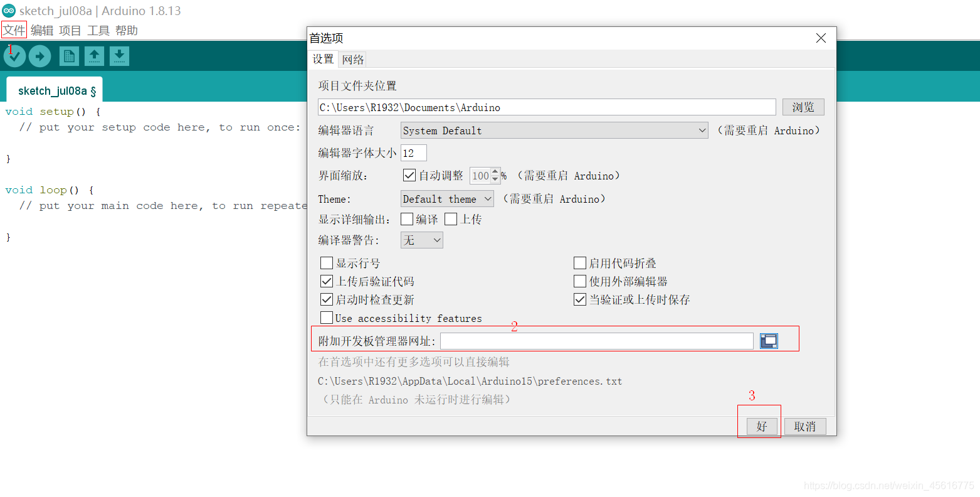Check the 显示行号 option
Viewport: 980px width, 497px height.
coord(327,263)
